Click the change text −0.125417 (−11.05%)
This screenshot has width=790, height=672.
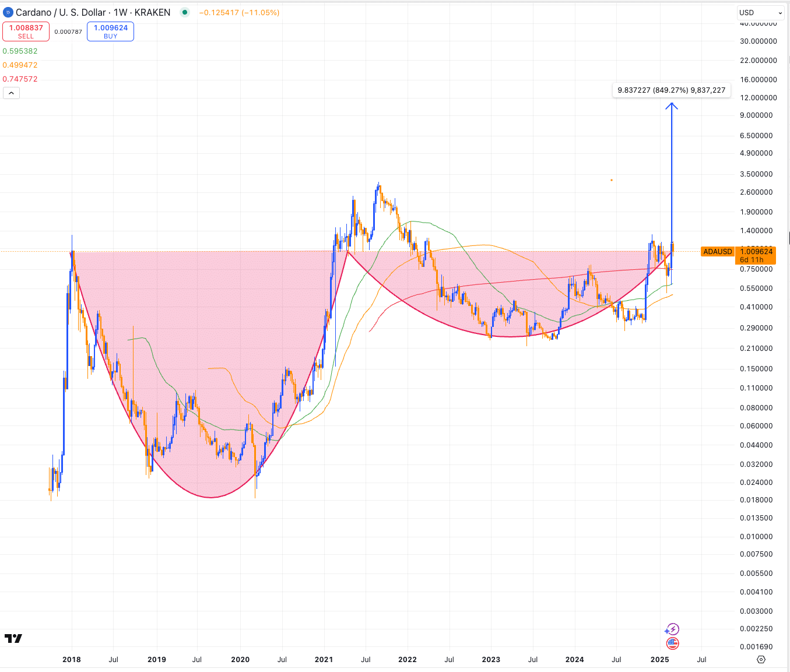[239, 12]
